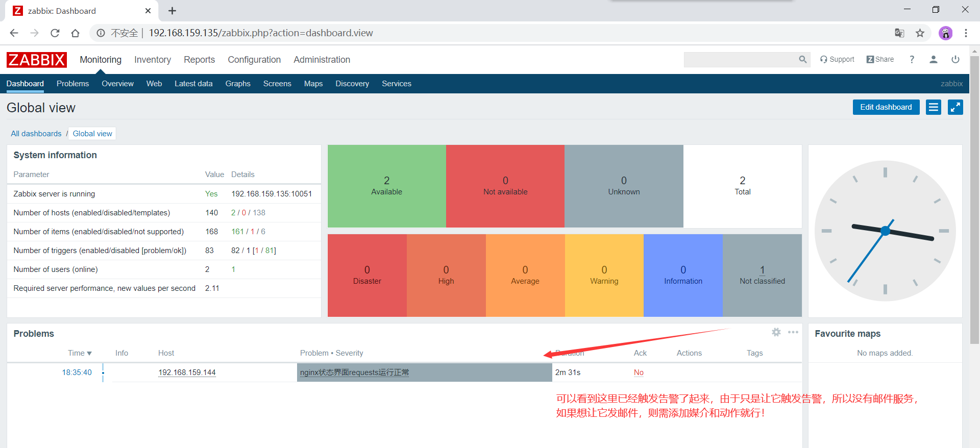Bookmark this page with star icon

[920, 33]
